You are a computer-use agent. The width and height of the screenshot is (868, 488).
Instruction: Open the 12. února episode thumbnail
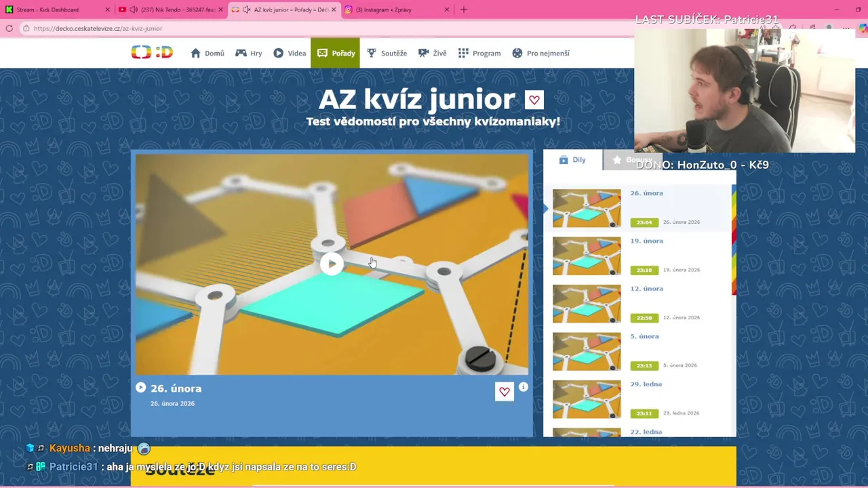587,304
